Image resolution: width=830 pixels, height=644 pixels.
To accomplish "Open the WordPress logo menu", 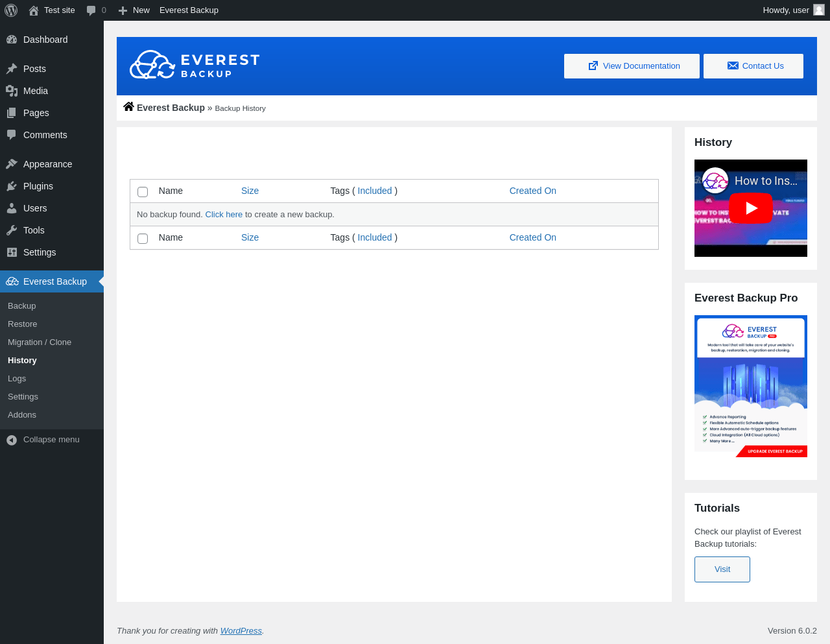I will [11, 10].
